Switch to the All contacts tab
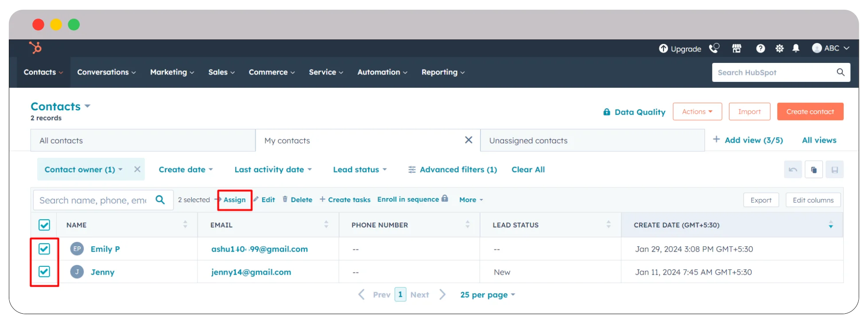Viewport: 868px width, 323px height. [x=143, y=140]
